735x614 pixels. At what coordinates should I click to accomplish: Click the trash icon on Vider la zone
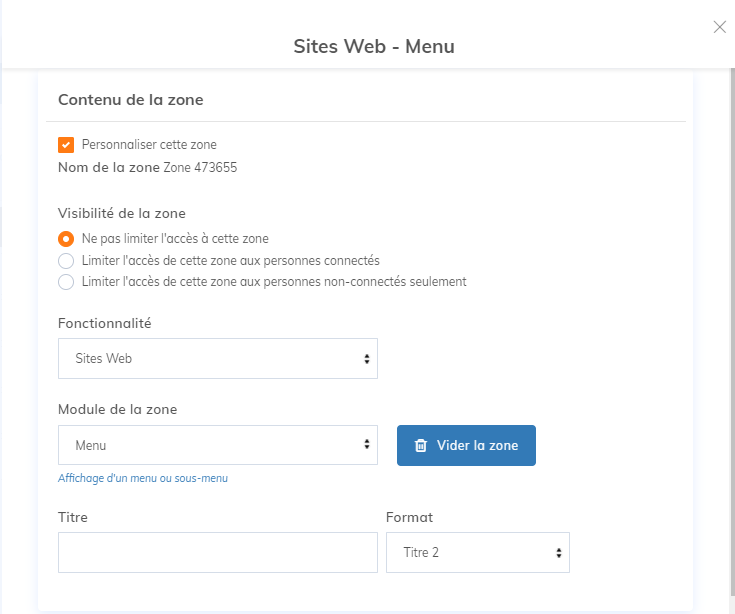click(421, 446)
